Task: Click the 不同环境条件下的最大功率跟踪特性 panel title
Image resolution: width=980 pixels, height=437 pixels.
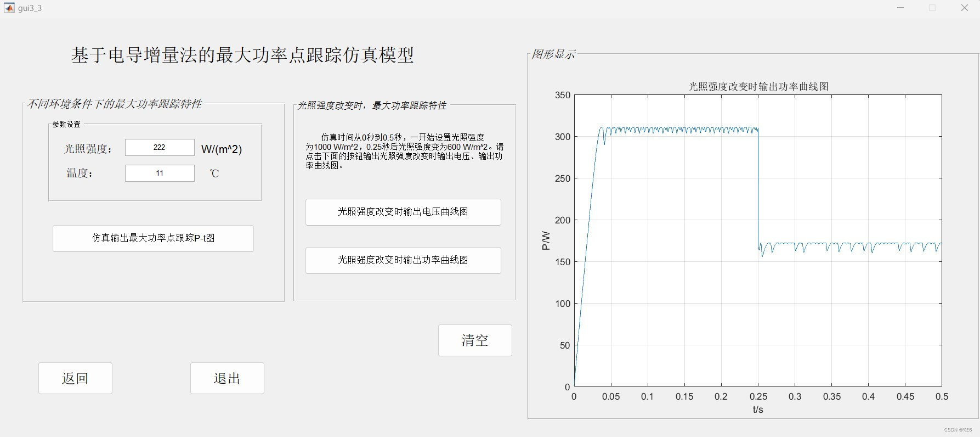Action: pos(115,104)
